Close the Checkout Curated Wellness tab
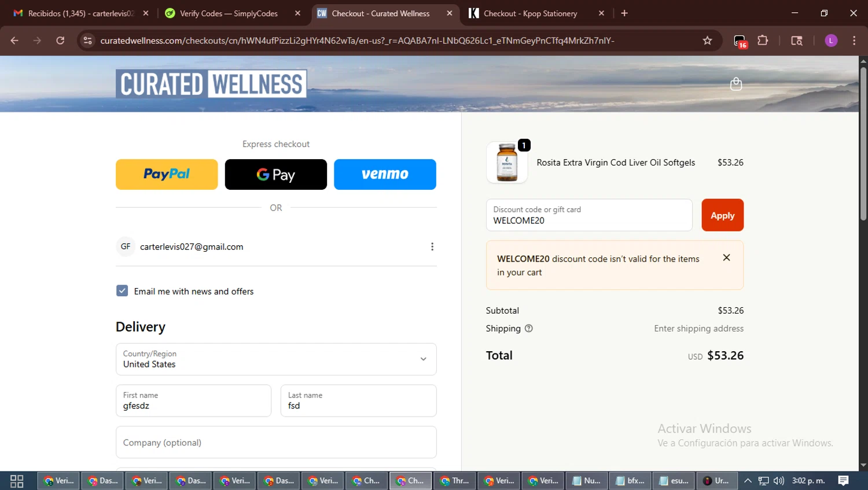Viewport: 868px width, 490px height. coord(450,13)
